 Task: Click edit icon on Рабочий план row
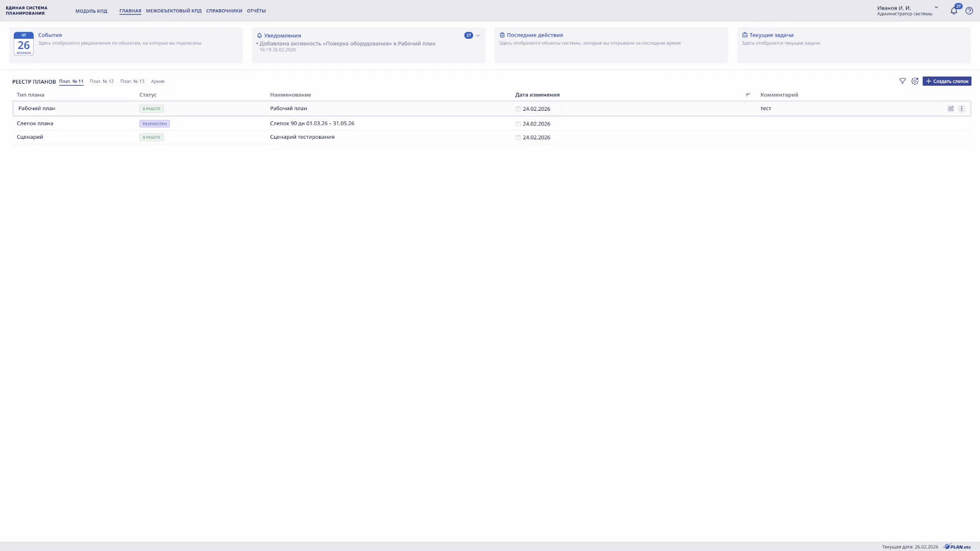[x=951, y=109]
